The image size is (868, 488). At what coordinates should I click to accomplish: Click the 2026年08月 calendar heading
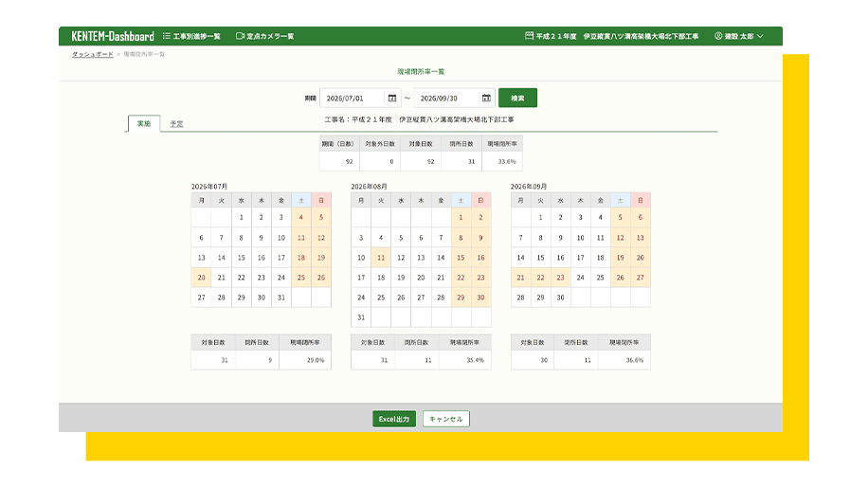(369, 187)
